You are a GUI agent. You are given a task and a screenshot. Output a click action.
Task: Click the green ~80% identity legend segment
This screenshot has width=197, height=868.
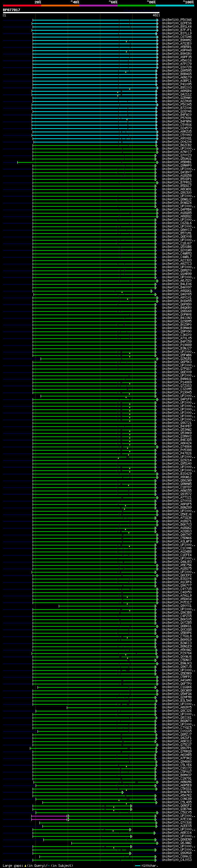point(137,6)
